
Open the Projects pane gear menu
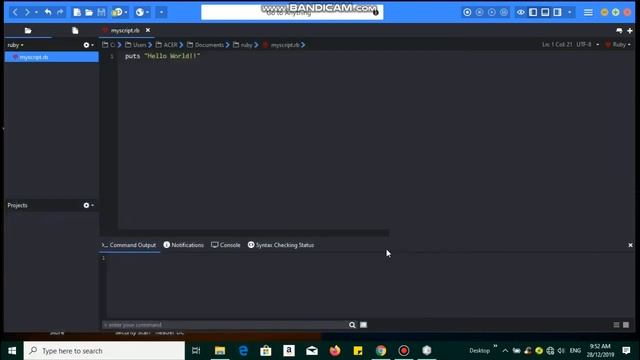[89, 205]
